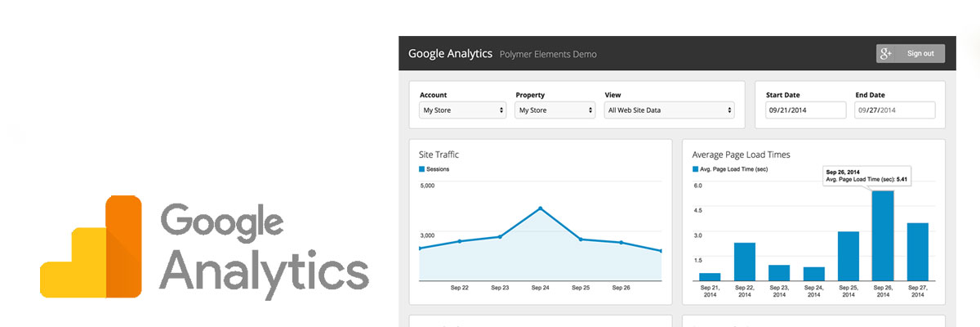Click the tallest Sep 26, 2014 bar
This screenshot has width=980, height=327.
[x=883, y=236]
